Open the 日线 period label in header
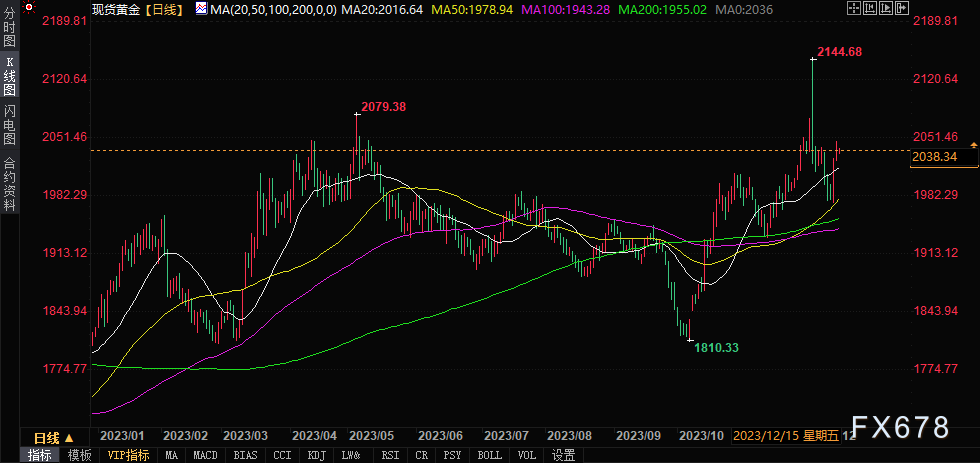Image resolution: width=980 pixels, height=463 pixels. click(165, 8)
